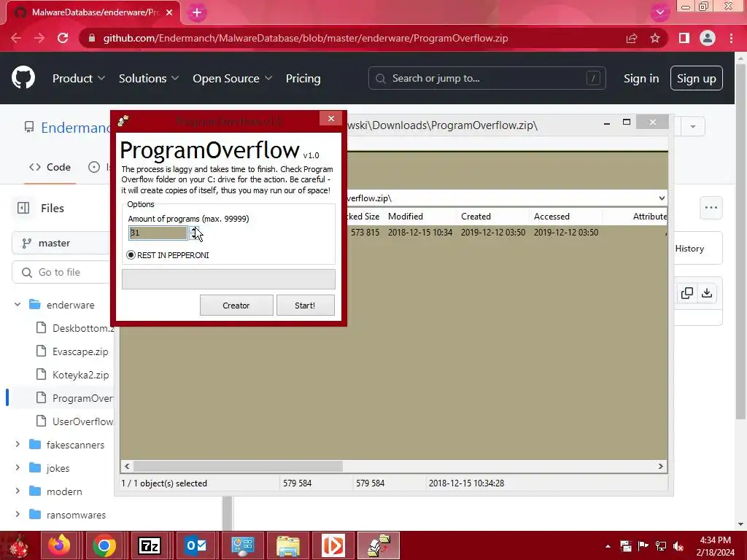Open Koteyka2.zip in the file tree
Image resolution: width=747 pixels, height=560 pixels.
tap(80, 375)
